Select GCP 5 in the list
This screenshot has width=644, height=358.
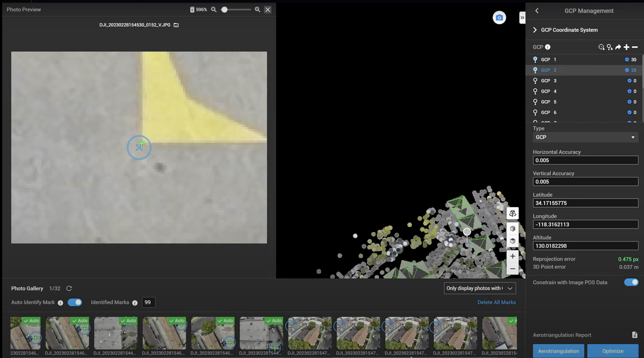583,102
